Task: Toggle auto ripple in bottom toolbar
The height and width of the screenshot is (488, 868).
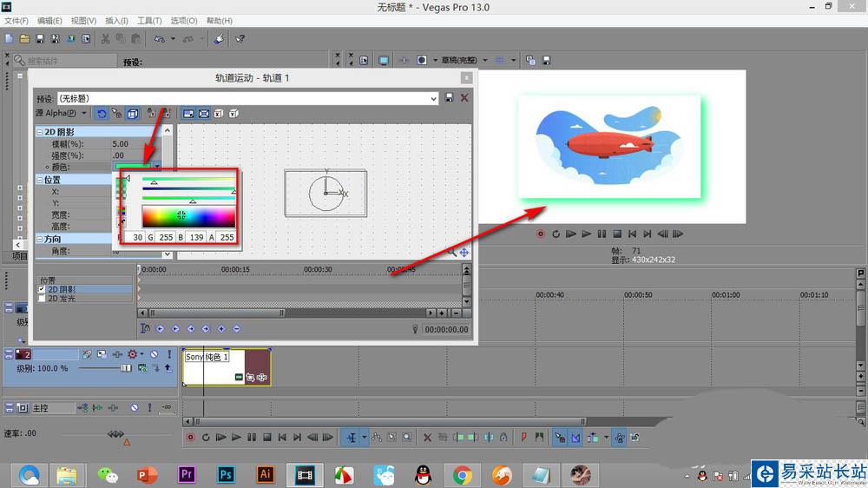Action: point(592,437)
